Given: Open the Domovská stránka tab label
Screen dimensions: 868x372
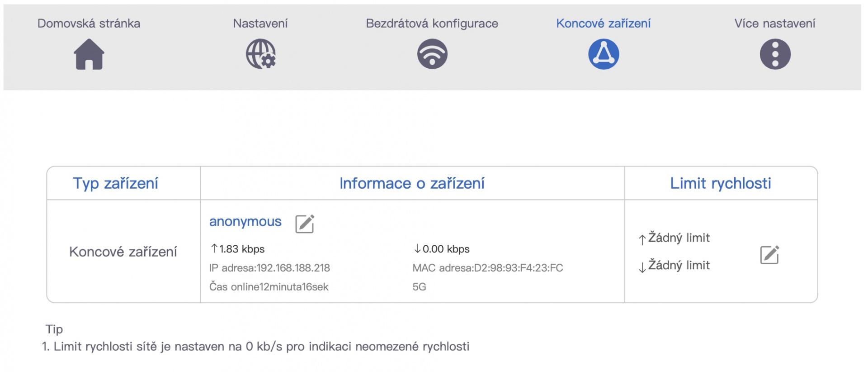Looking at the screenshot, I should (x=89, y=24).
